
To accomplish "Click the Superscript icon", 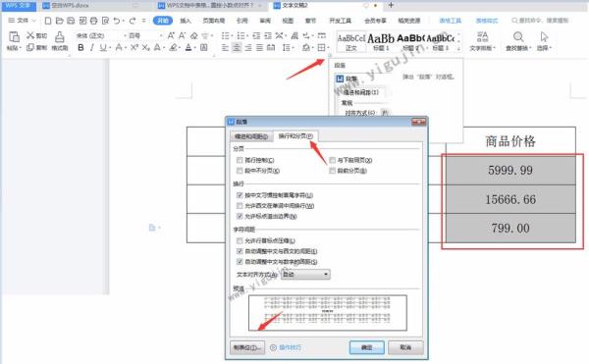I will (x=134, y=48).
